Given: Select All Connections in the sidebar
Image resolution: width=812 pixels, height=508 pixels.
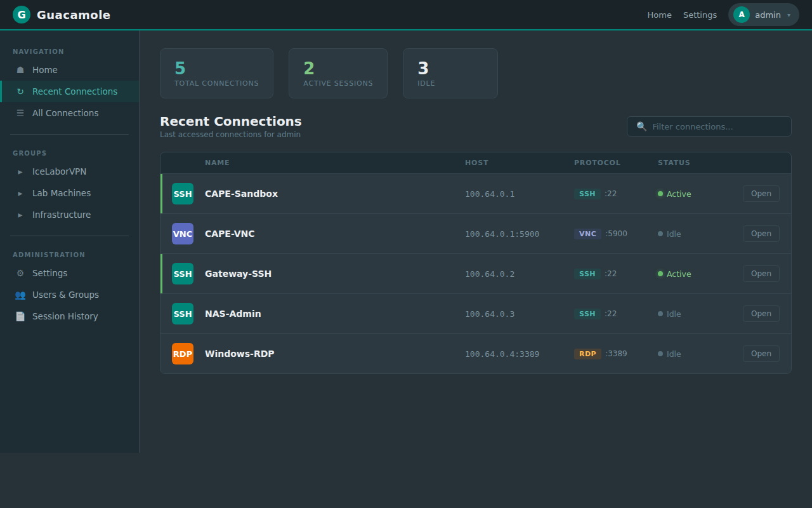Looking at the screenshot, I should coord(69,113).
